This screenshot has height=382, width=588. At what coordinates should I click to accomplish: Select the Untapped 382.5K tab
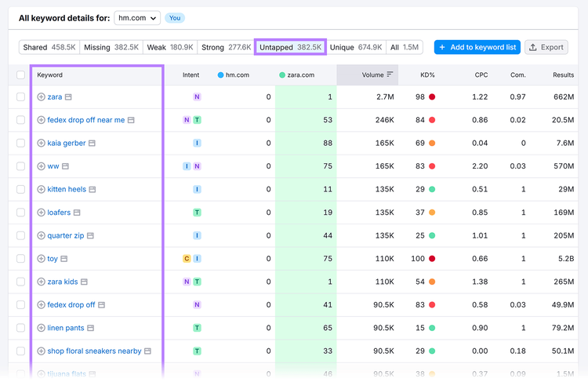[290, 47]
